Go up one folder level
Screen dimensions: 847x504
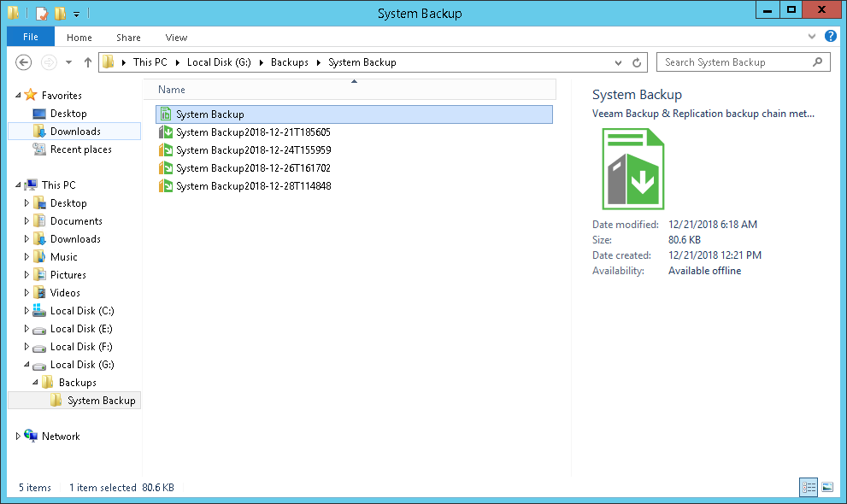click(87, 62)
